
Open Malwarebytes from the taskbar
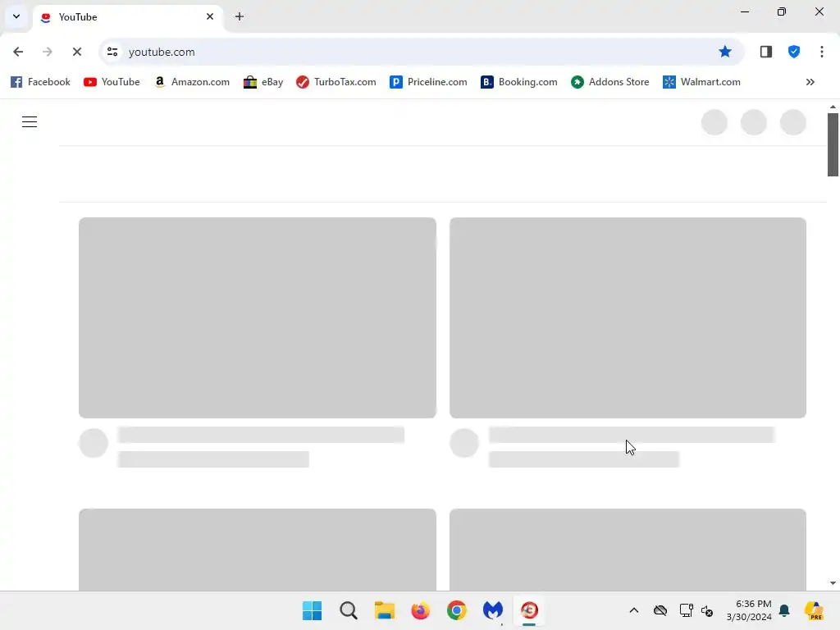coord(493,610)
